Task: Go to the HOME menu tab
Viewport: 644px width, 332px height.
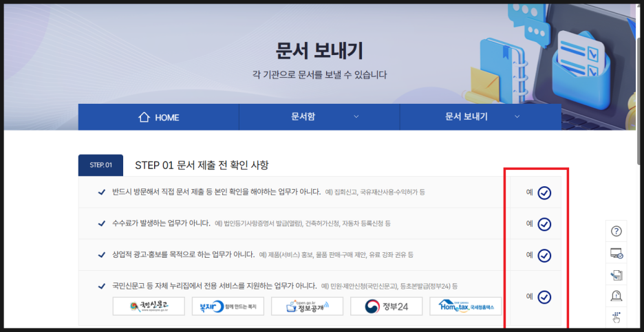Action: point(159,118)
